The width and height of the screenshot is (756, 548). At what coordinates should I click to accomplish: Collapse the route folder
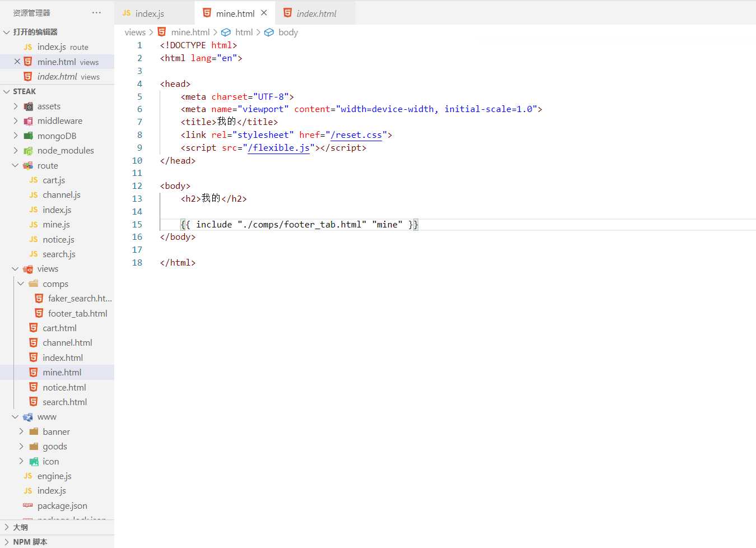click(x=16, y=165)
